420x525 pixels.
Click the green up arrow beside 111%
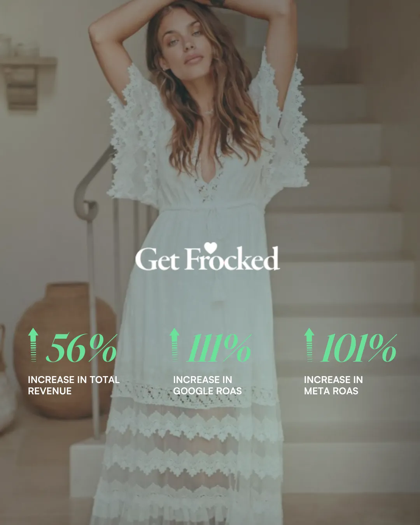175,345
